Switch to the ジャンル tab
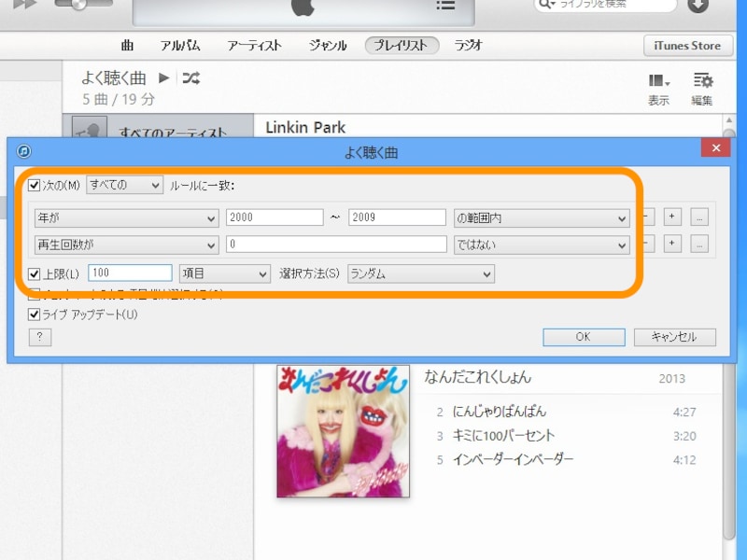This screenshot has width=747, height=560. click(x=328, y=45)
